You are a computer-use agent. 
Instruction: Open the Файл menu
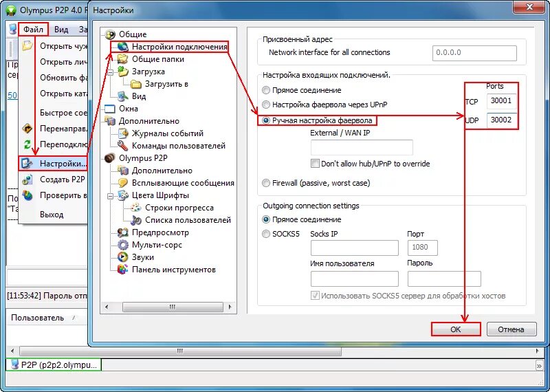click(33, 30)
